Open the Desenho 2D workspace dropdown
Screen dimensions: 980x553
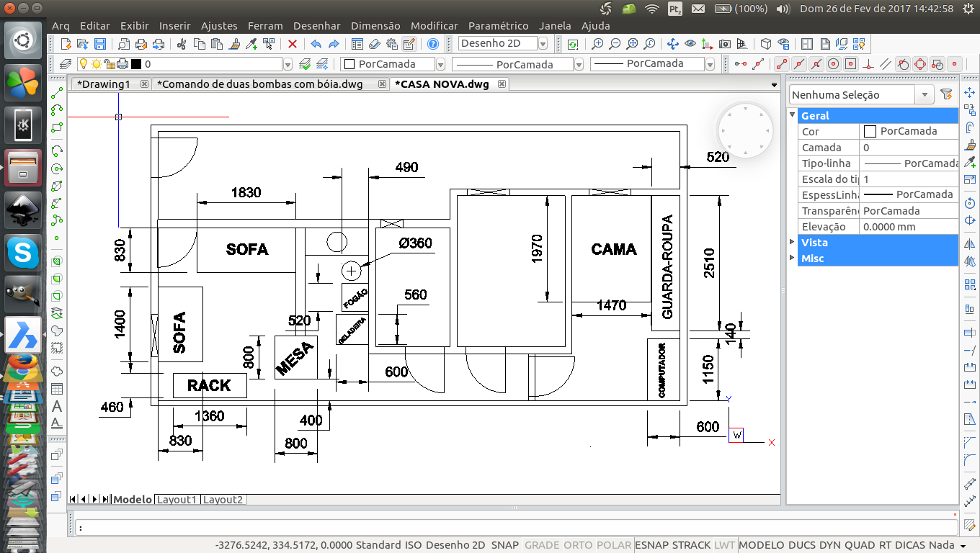point(543,44)
